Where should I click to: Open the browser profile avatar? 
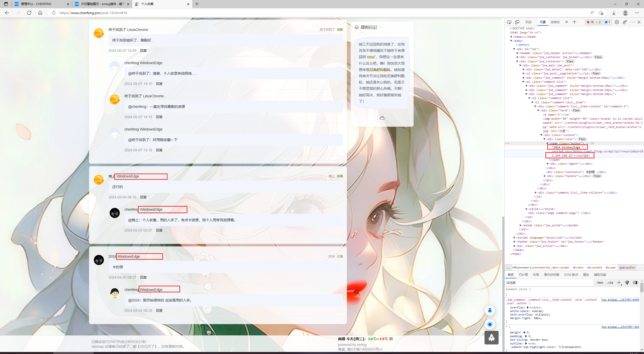pyautogui.click(x=625, y=13)
